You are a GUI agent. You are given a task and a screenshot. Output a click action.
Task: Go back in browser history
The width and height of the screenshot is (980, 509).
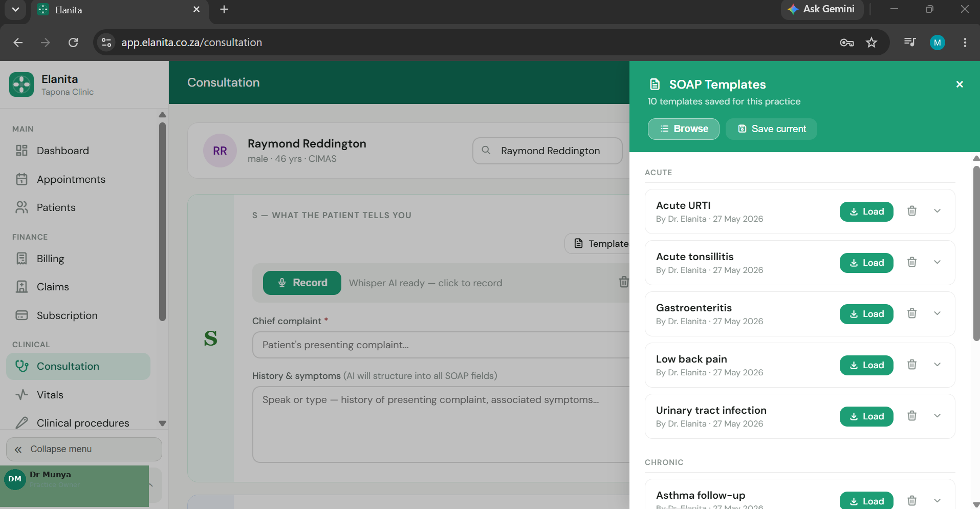(18, 43)
